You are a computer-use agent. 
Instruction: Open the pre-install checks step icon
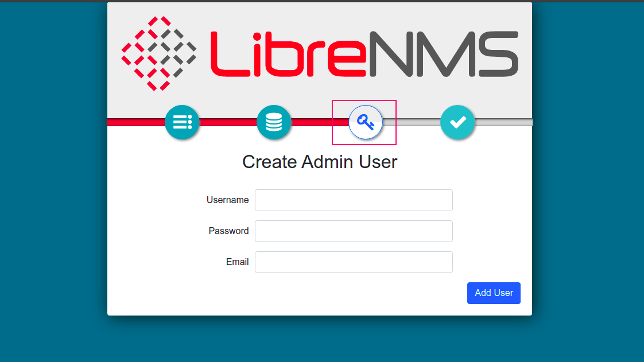182,122
